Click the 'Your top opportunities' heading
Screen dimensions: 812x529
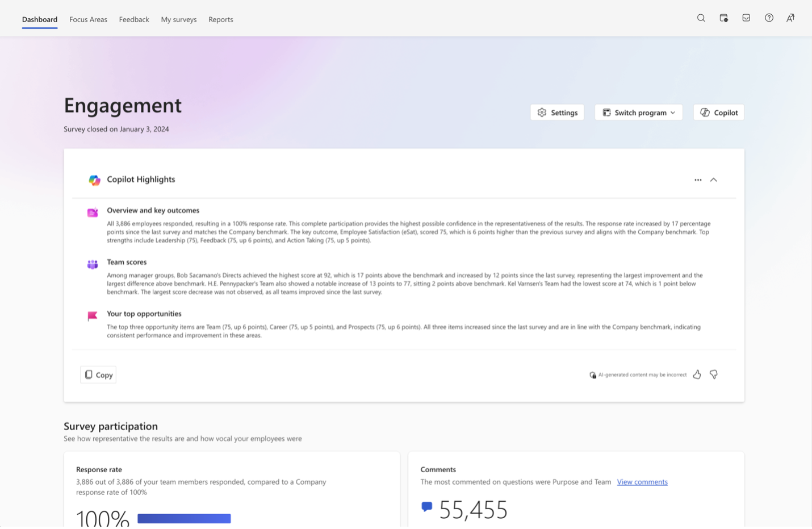(144, 314)
